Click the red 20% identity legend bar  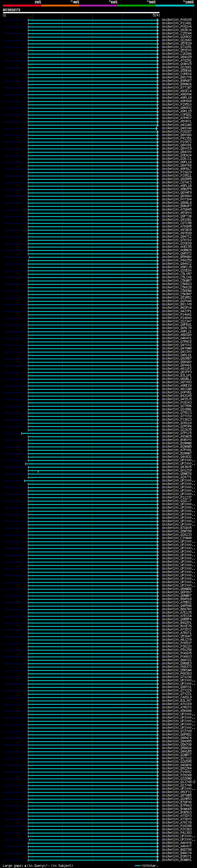point(22,6)
